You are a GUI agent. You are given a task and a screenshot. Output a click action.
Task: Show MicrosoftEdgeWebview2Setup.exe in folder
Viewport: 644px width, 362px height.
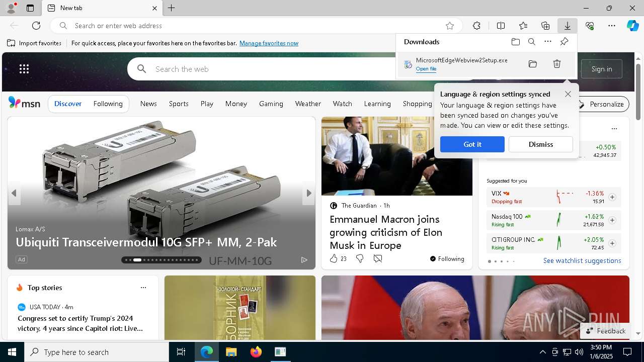coord(533,64)
